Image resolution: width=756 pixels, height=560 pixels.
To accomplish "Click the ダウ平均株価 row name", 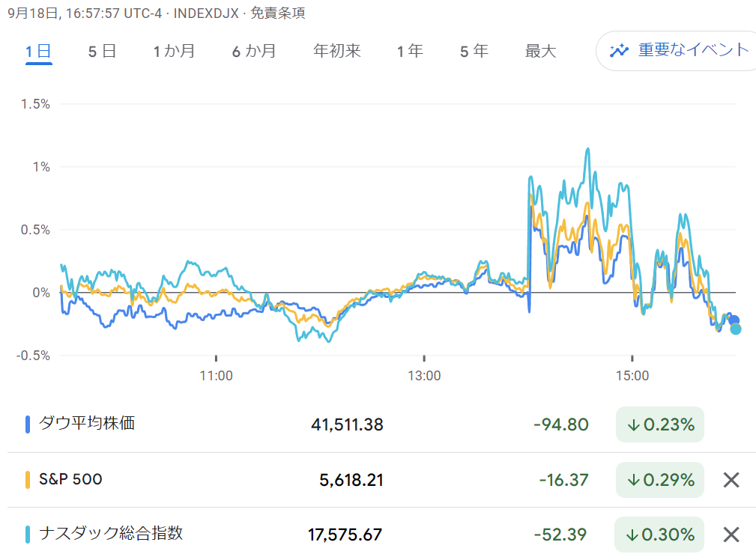I will pyautogui.click(x=87, y=424).
